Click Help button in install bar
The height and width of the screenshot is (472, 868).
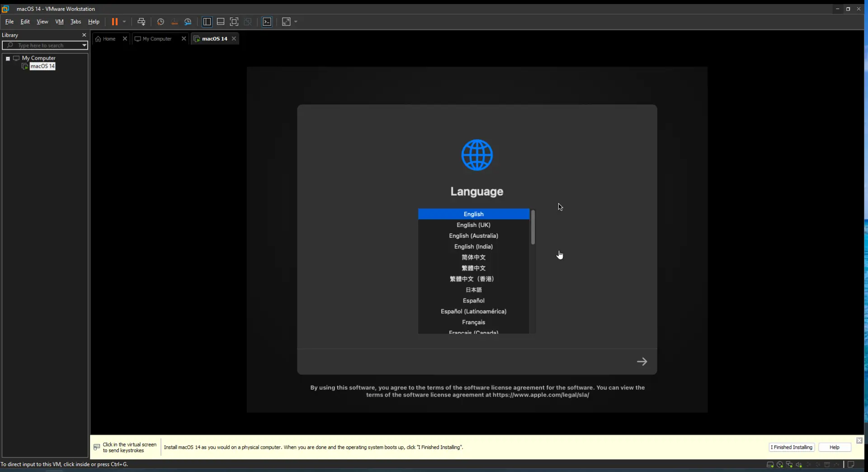coord(835,447)
